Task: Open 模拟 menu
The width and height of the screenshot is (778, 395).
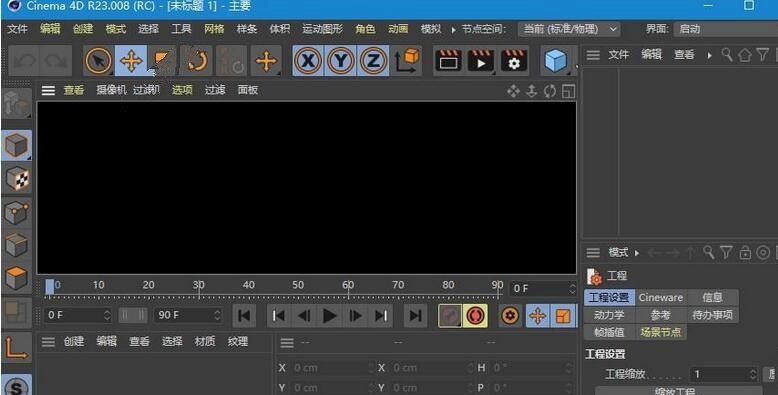Action: point(431,29)
